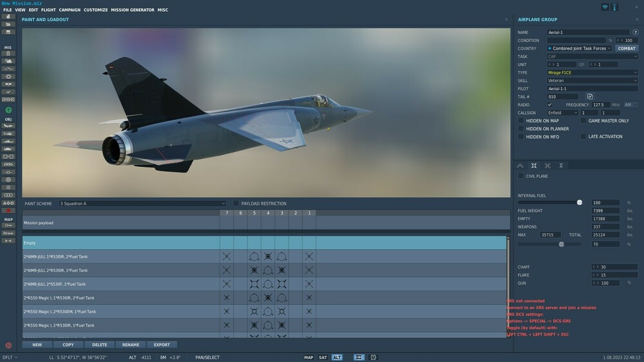The width and height of the screenshot is (644, 362).
Task: Enable LATE ACTIVATION checkbox
Action: coord(583,137)
